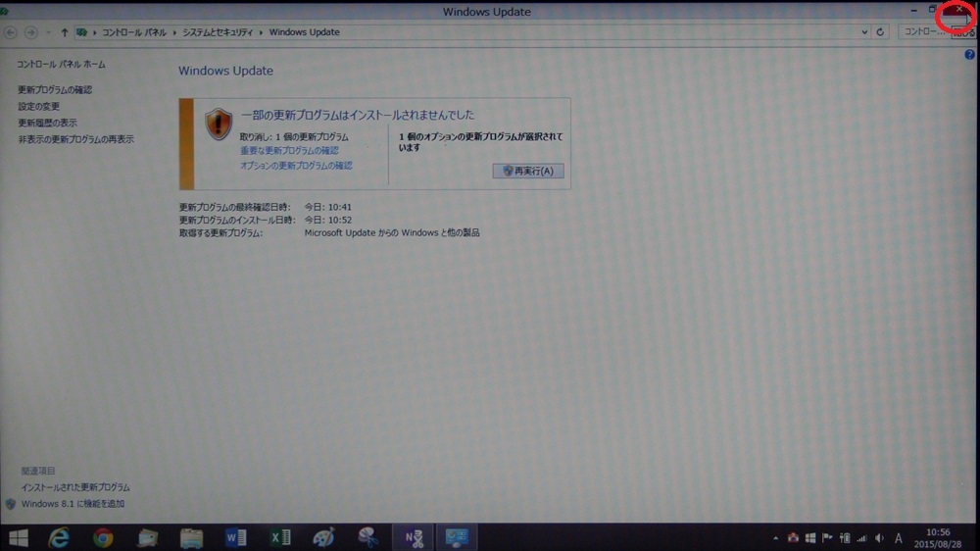Select Control Panel taskbar icon

(457, 537)
